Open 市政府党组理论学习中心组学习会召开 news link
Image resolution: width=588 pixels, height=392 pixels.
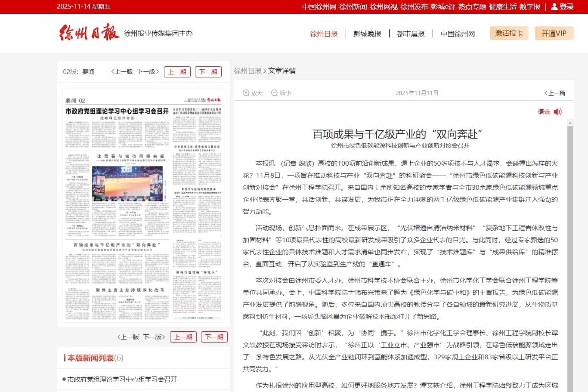[122, 379]
